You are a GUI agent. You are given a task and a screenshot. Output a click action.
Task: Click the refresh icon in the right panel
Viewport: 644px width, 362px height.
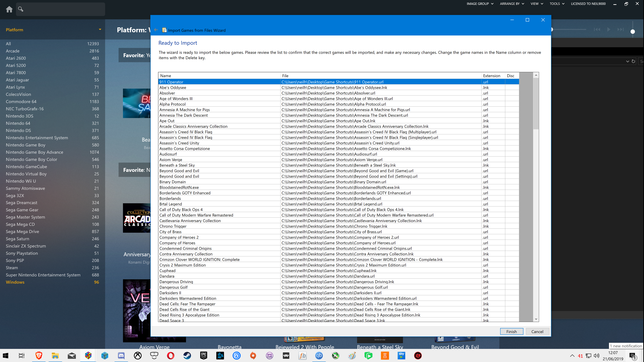click(633, 61)
